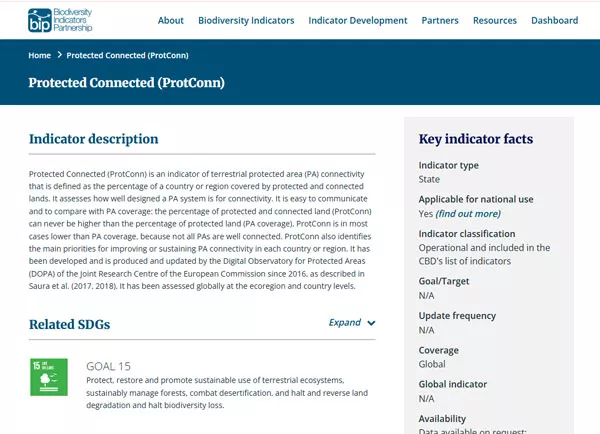Expand the Related SDGs section
The height and width of the screenshot is (434, 600).
tap(351, 323)
